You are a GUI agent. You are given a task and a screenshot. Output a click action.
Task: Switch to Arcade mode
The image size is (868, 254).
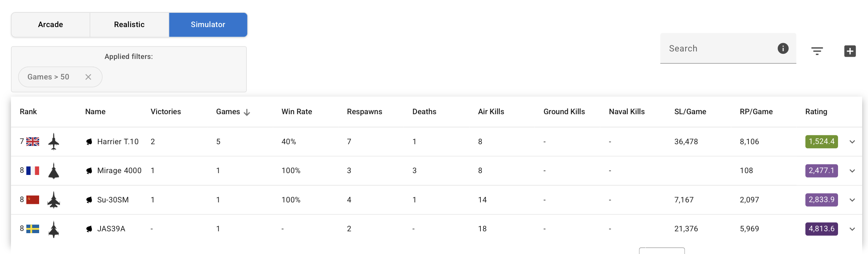[x=50, y=25]
